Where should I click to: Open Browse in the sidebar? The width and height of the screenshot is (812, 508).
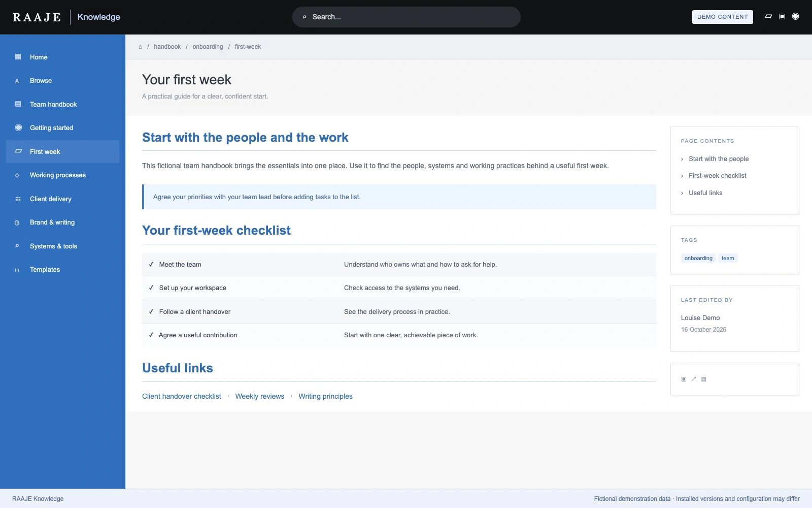pos(62,81)
